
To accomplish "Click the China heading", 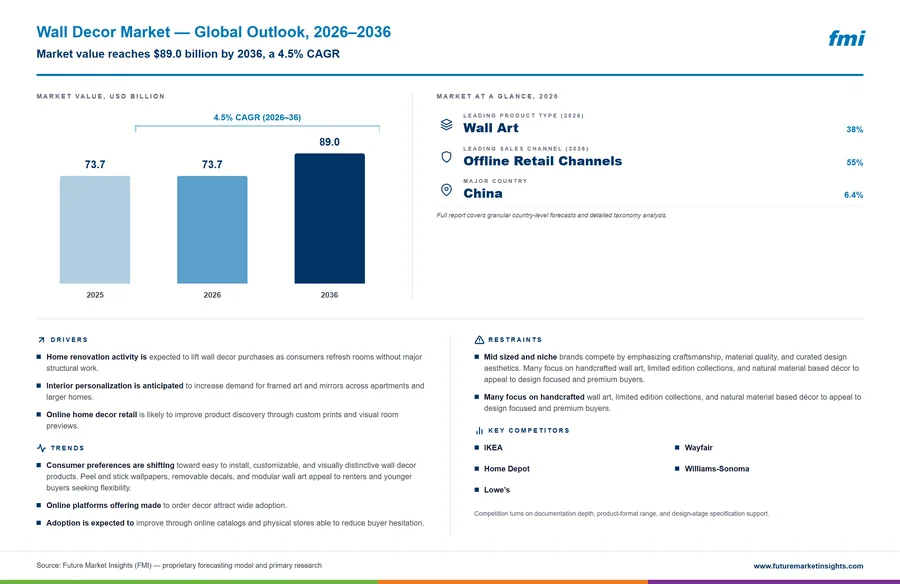I will [x=483, y=194].
